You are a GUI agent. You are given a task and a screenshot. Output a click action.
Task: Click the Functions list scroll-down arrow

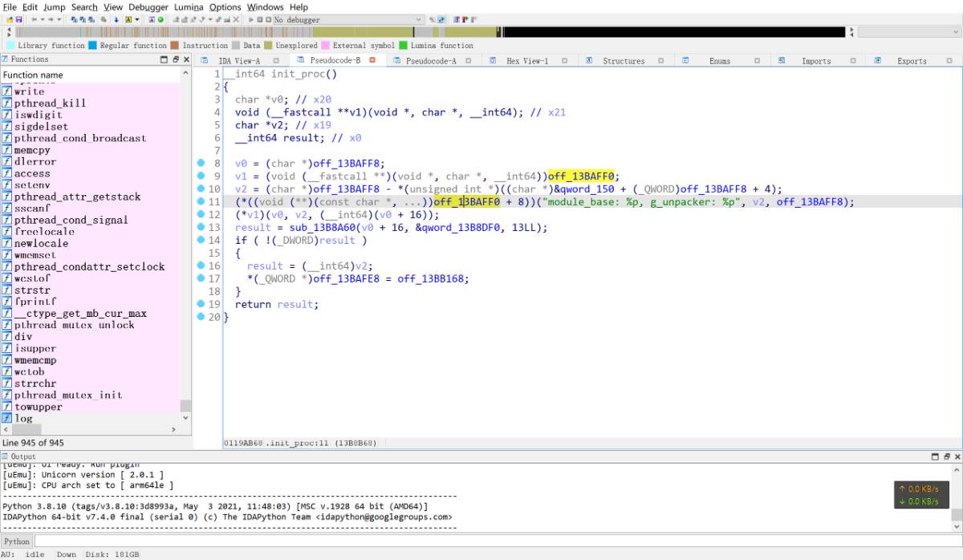186,418
